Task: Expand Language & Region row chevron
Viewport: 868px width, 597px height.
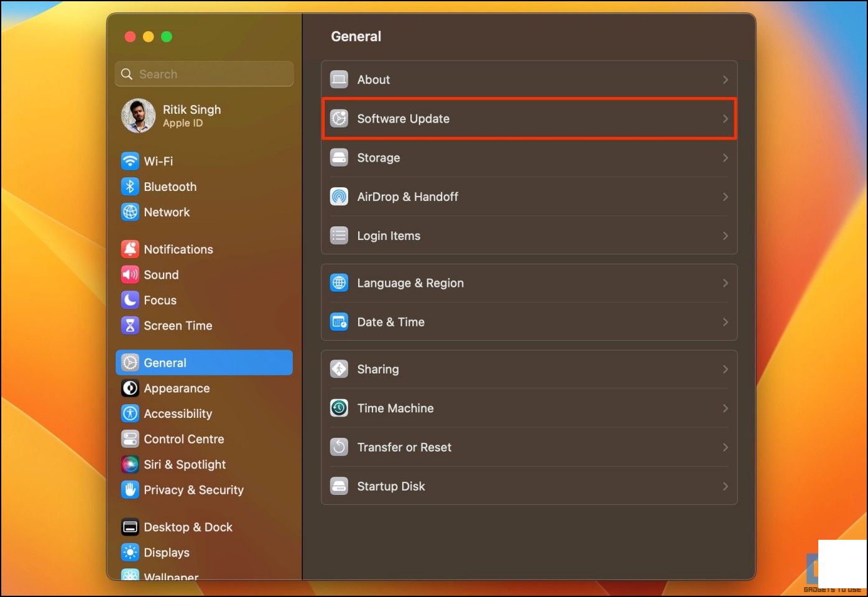Action: coord(725,283)
